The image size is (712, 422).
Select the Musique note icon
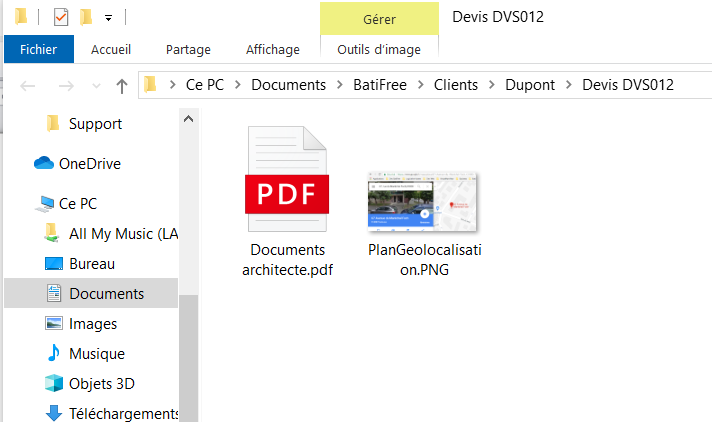click(x=54, y=353)
